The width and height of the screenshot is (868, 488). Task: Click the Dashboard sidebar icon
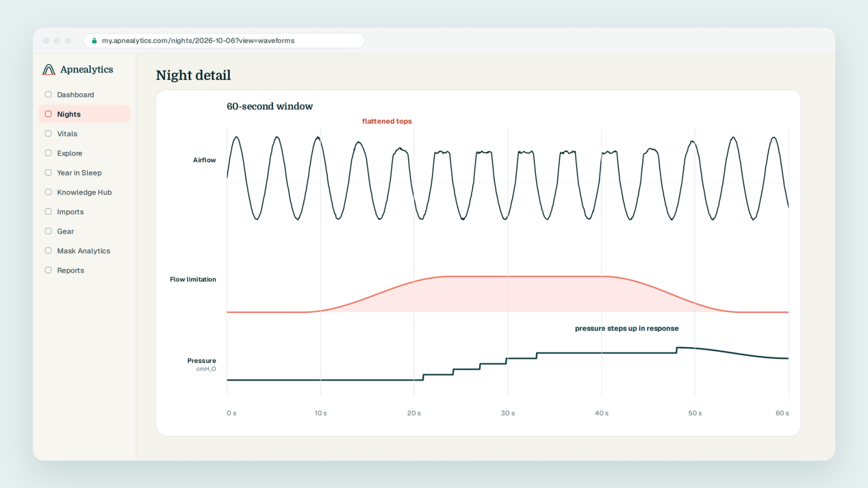pyautogui.click(x=48, y=94)
